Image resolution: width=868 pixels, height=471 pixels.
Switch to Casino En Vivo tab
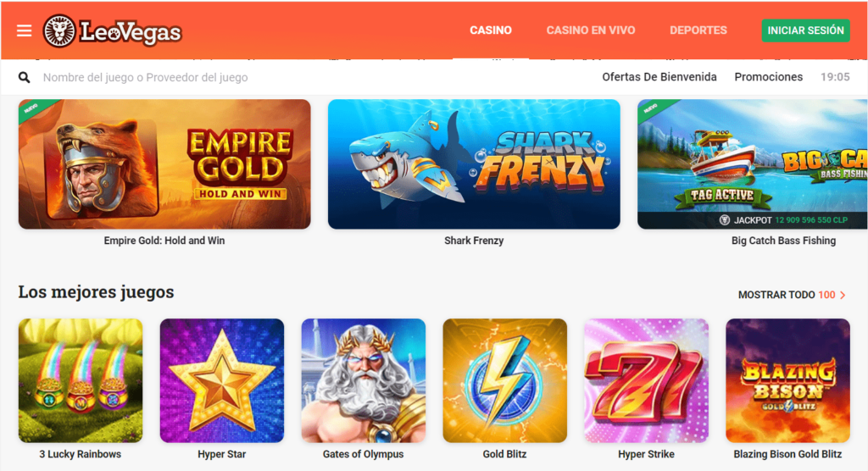pos(591,30)
